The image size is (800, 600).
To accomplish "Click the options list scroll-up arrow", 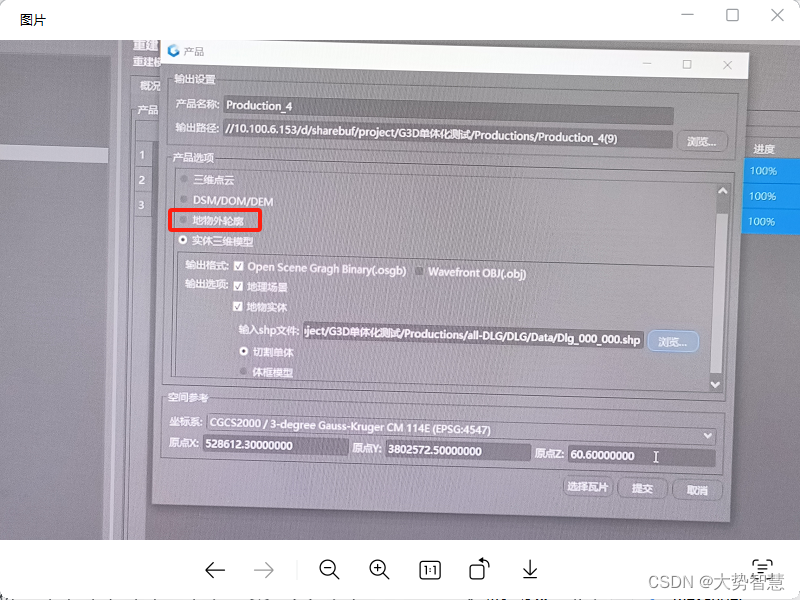I will click(722, 191).
